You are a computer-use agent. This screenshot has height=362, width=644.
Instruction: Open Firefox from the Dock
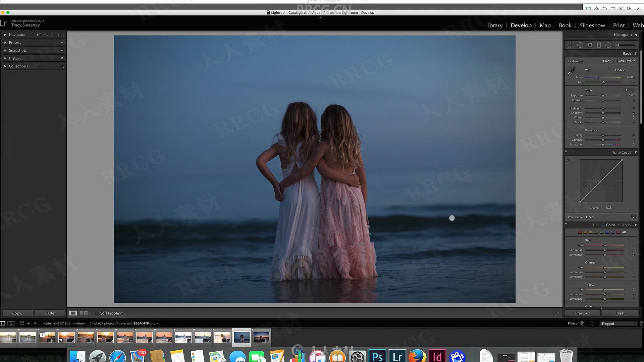pos(417,356)
